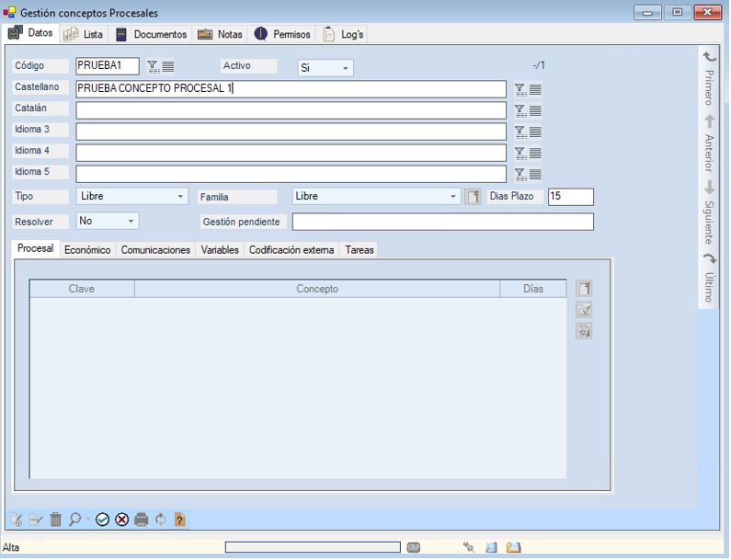
Task: Click the pin icon in status bar
Action: pos(469,548)
